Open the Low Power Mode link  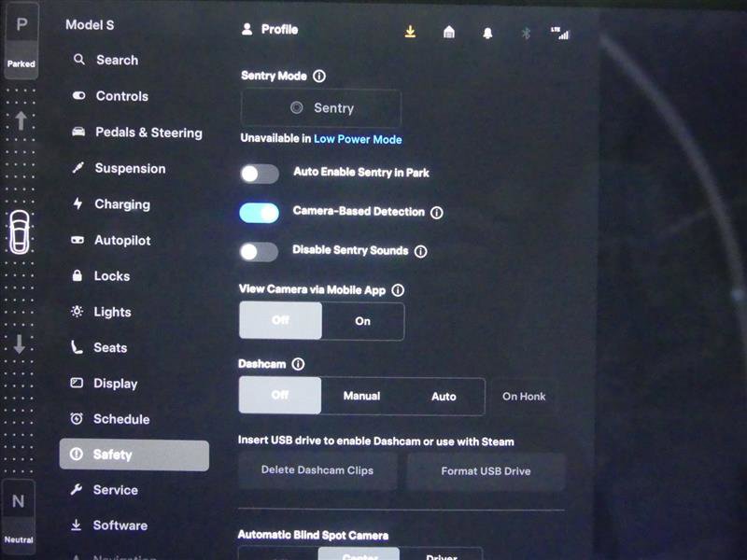(x=358, y=139)
